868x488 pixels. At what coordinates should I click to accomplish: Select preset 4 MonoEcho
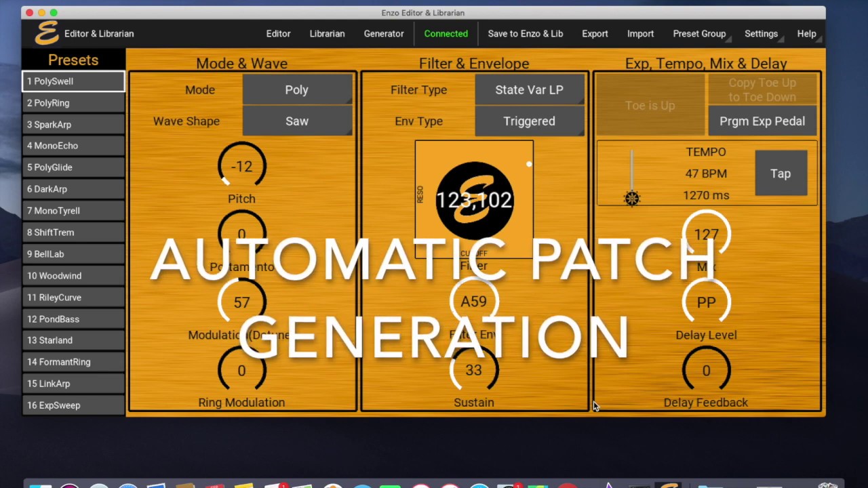tap(73, 146)
